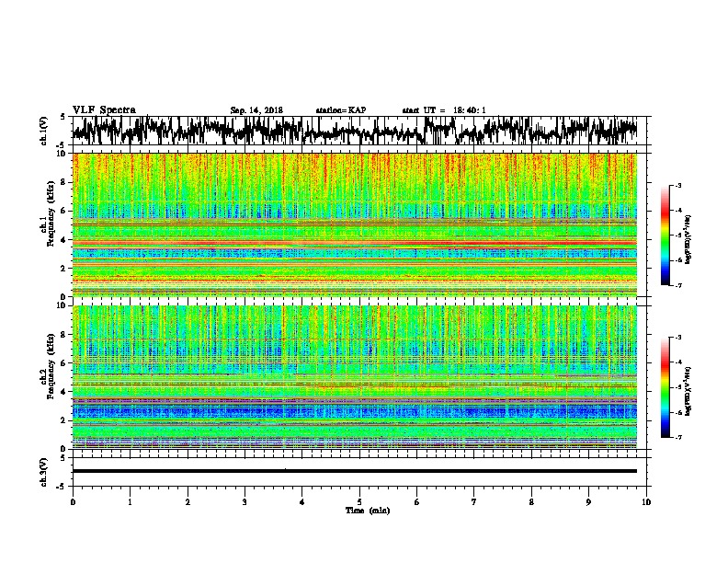The height and width of the screenshot is (563, 728).
Task: Click time axis tick label "3"
Action: click(245, 502)
